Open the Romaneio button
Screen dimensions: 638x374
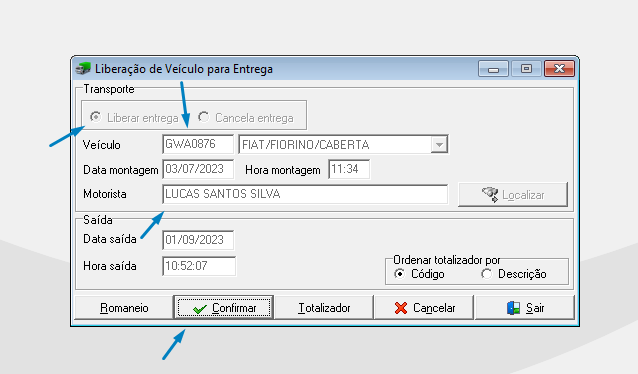[x=124, y=308]
